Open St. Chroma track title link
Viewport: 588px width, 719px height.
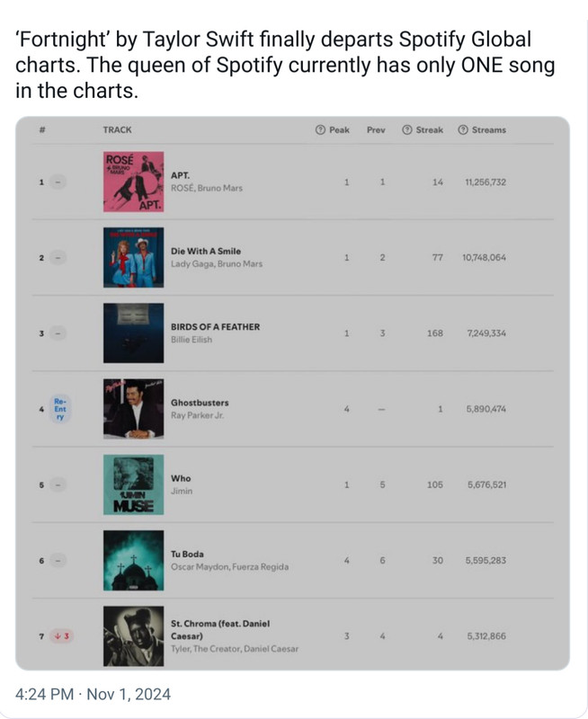click(220, 630)
